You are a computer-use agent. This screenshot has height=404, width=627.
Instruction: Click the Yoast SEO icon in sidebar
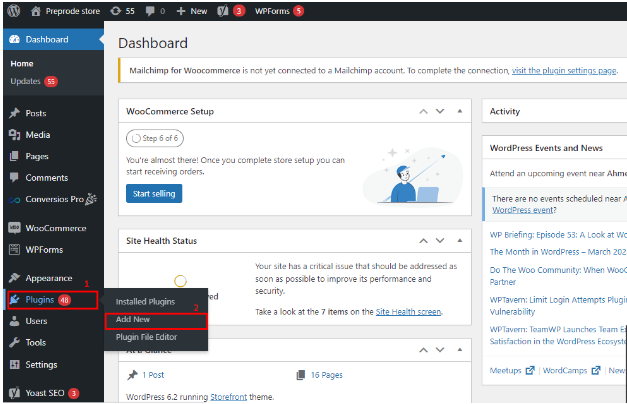point(14,393)
